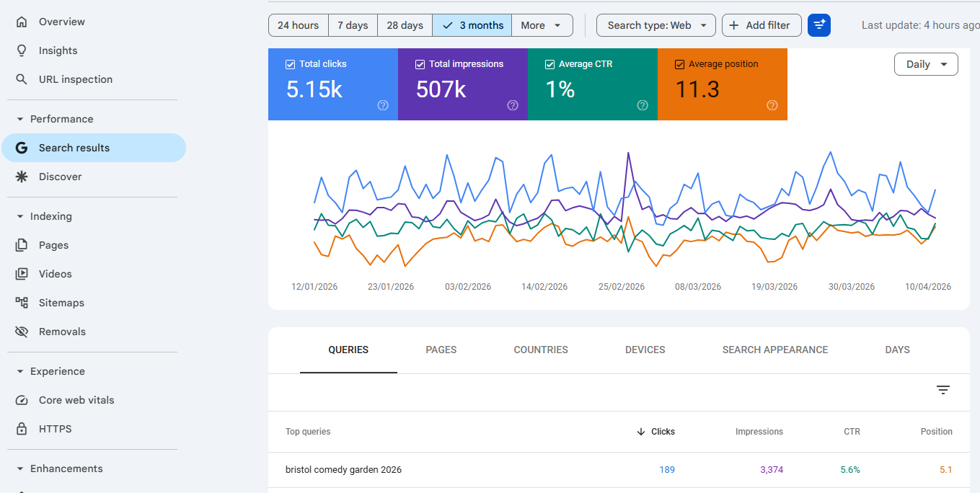This screenshot has width=980, height=493.
Task: Click the Google G Search results icon
Action: pyautogui.click(x=22, y=148)
